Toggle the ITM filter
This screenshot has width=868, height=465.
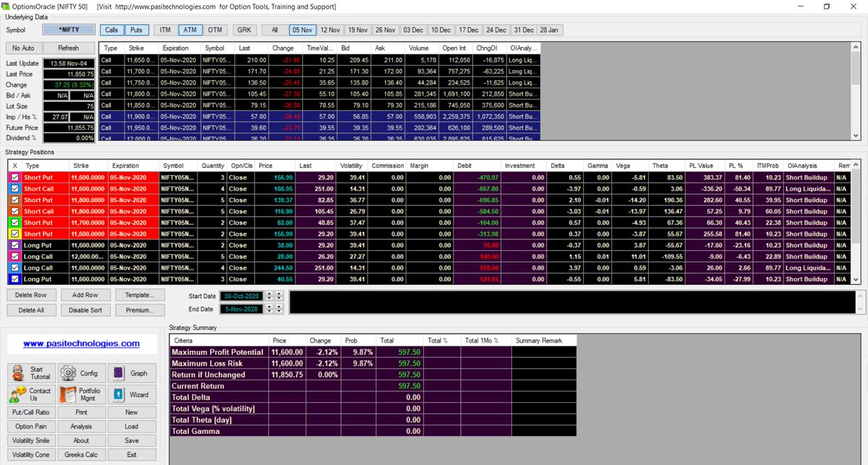pos(165,30)
